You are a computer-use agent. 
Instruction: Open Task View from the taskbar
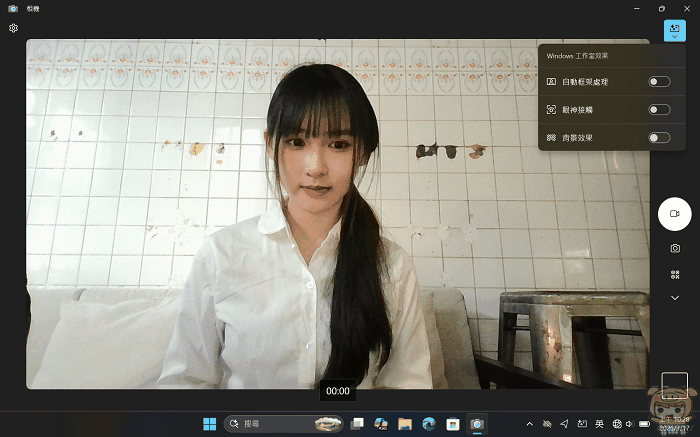point(357,424)
